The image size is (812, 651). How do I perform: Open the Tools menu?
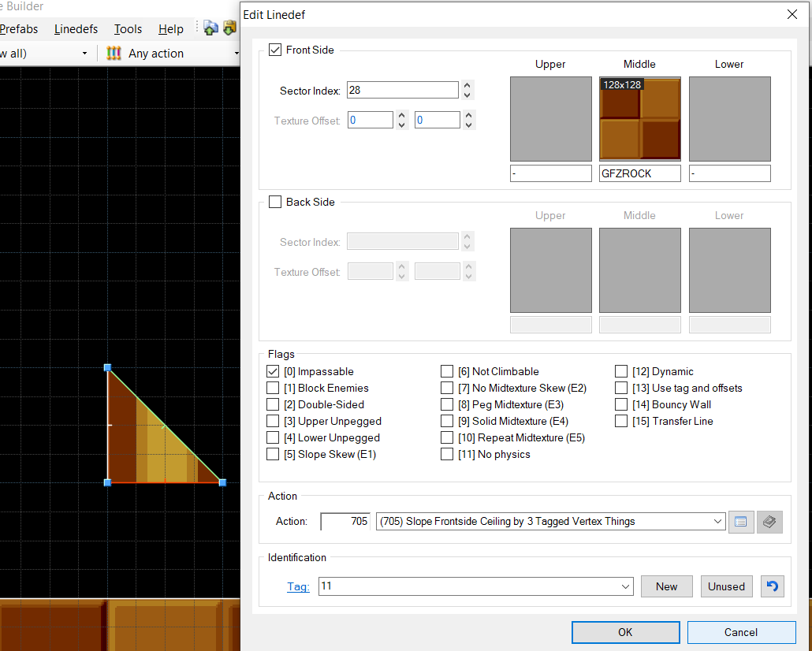click(x=128, y=29)
